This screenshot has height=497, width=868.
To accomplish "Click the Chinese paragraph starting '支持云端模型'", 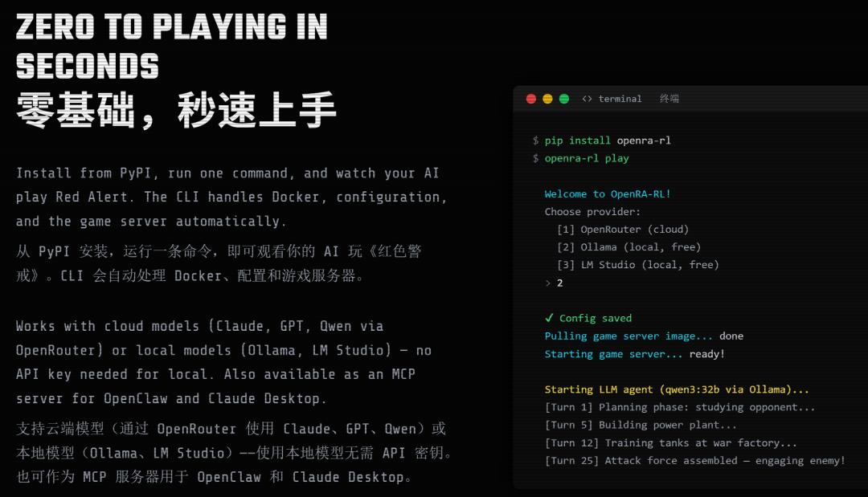I will tap(234, 453).
